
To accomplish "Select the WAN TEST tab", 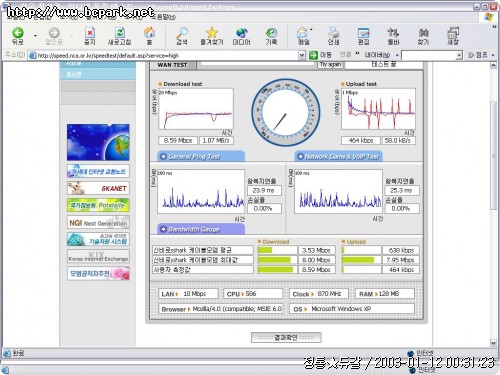I will (172, 65).
